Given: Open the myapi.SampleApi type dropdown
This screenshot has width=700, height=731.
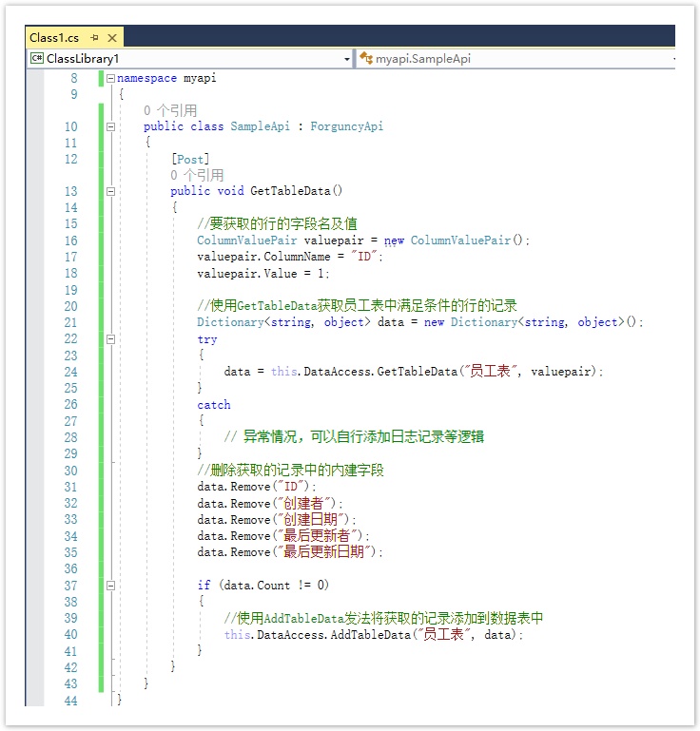Looking at the screenshot, I should point(674,59).
